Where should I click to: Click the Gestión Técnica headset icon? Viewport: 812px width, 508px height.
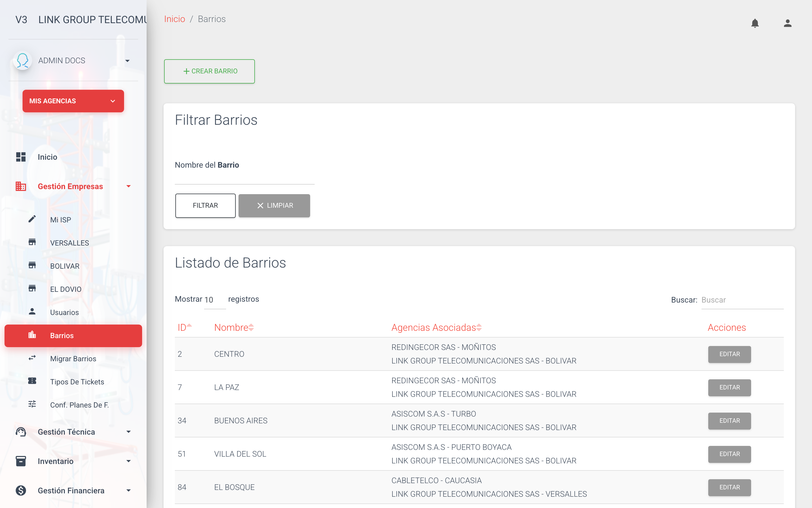point(21,432)
